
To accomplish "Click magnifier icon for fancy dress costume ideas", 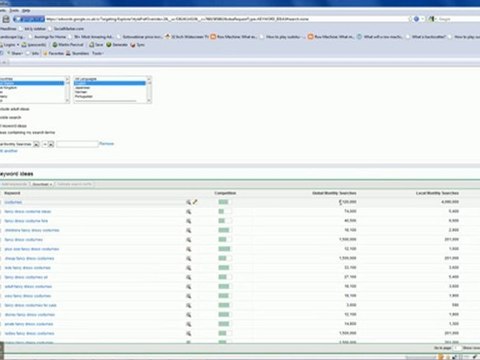I will click(189, 212).
